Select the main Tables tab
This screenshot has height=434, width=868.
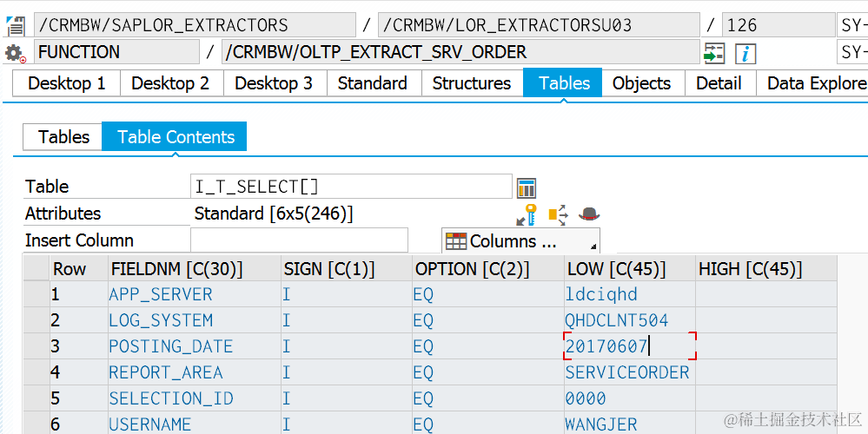pos(562,83)
